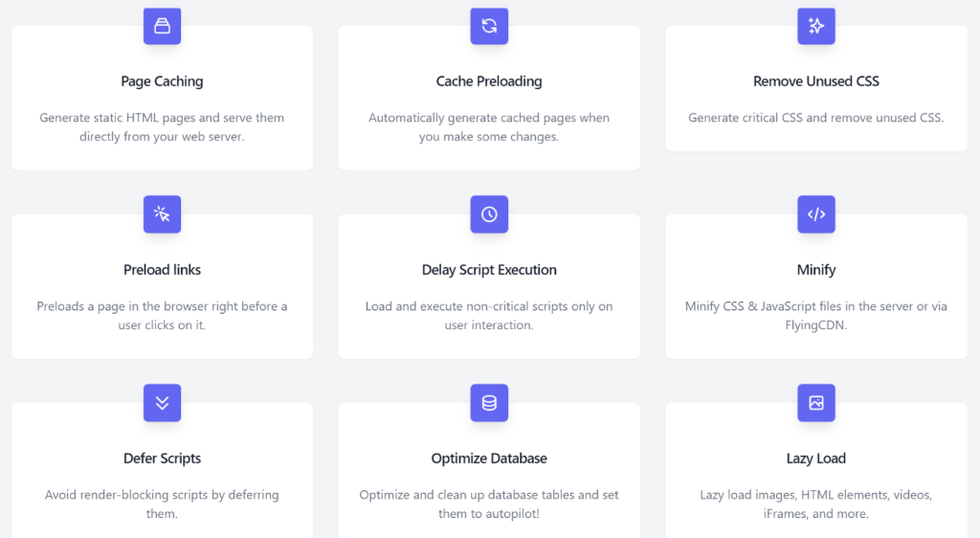
Task: Click the Preload links heading
Action: [x=162, y=270]
